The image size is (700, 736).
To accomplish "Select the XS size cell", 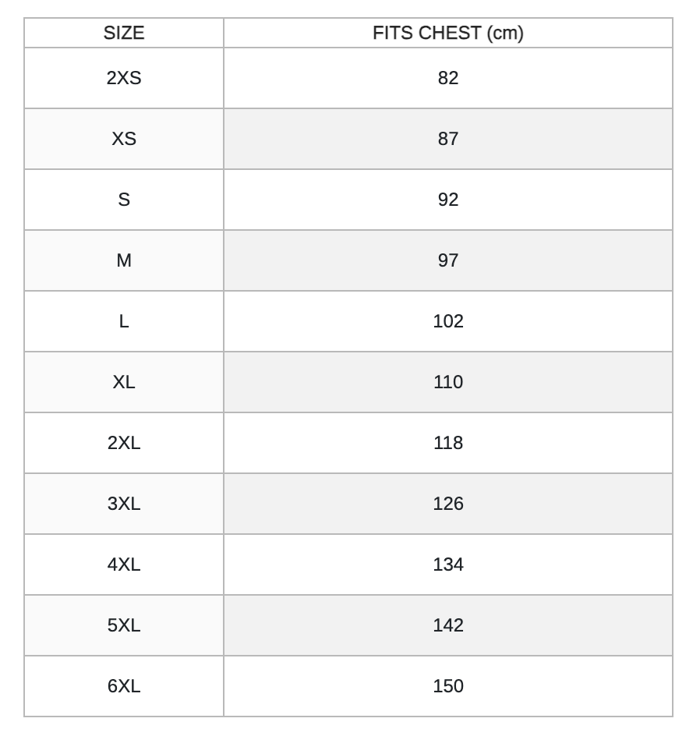I will pyautogui.click(x=124, y=139).
